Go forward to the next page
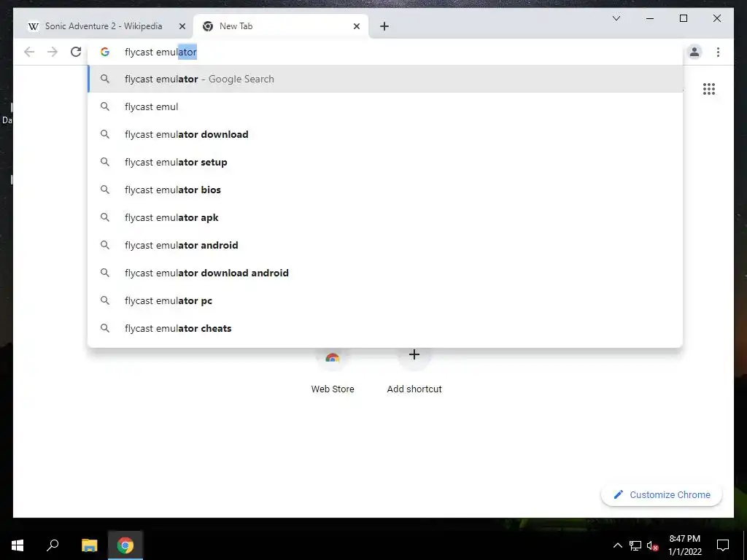The height and width of the screenshot is (560, 747). tap(53, 52)
